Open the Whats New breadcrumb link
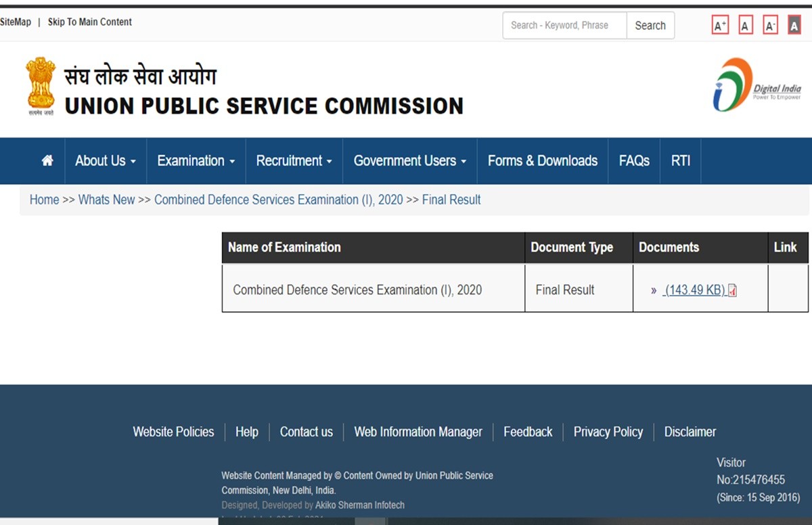Screen dimensions: 812x525 coord(106,200)
